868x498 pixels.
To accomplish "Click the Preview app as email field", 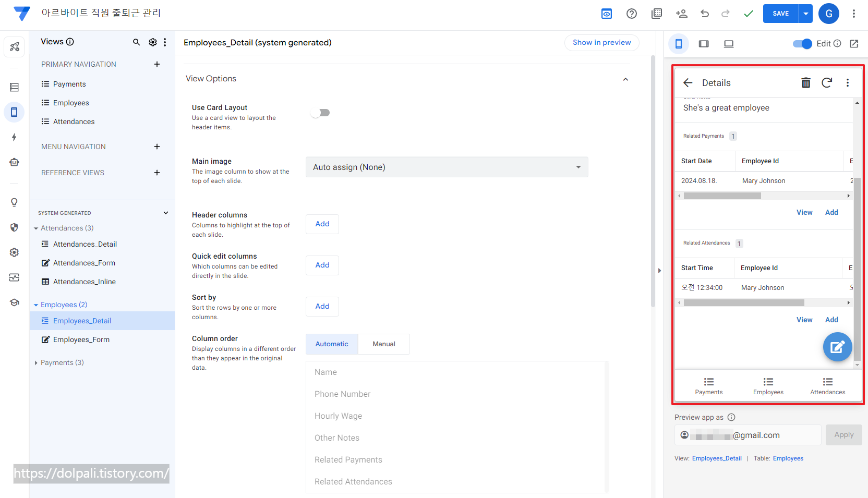I will [x=748, y=435].
